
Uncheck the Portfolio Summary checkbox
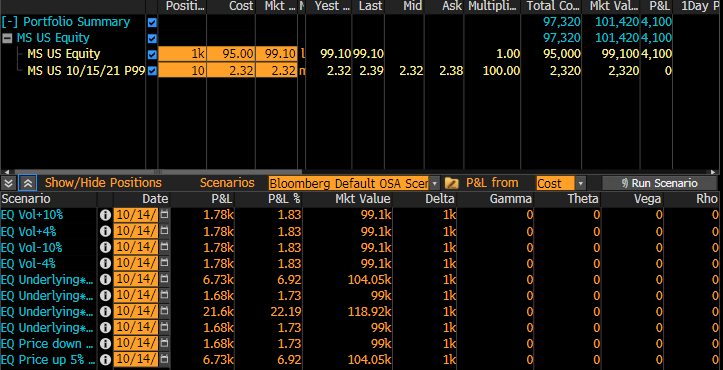152,23
